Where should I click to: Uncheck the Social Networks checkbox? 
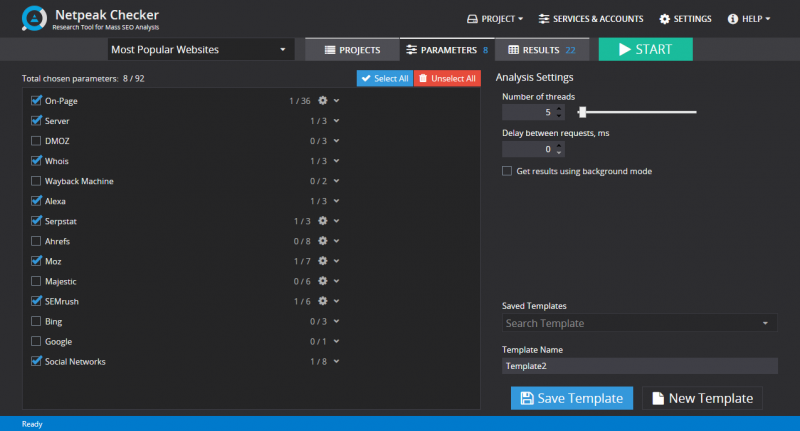coord(36,361)
